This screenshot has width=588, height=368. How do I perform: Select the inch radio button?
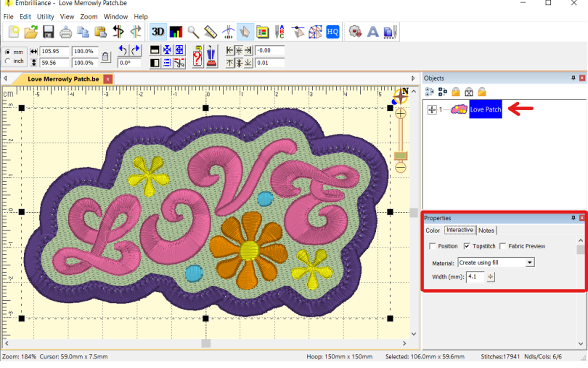point(7,61)
